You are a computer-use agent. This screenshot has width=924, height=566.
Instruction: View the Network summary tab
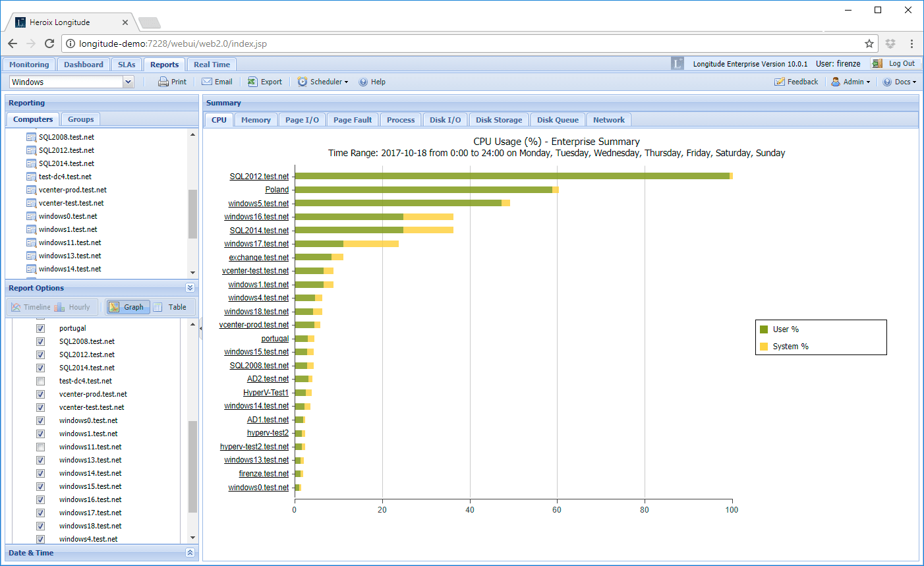(609, 120)
